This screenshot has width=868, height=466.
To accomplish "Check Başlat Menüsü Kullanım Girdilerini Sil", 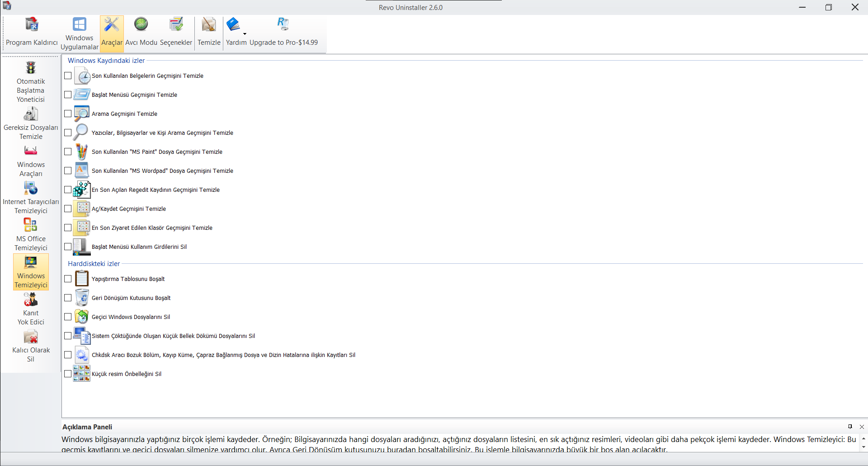I will [x=68, y=247].
